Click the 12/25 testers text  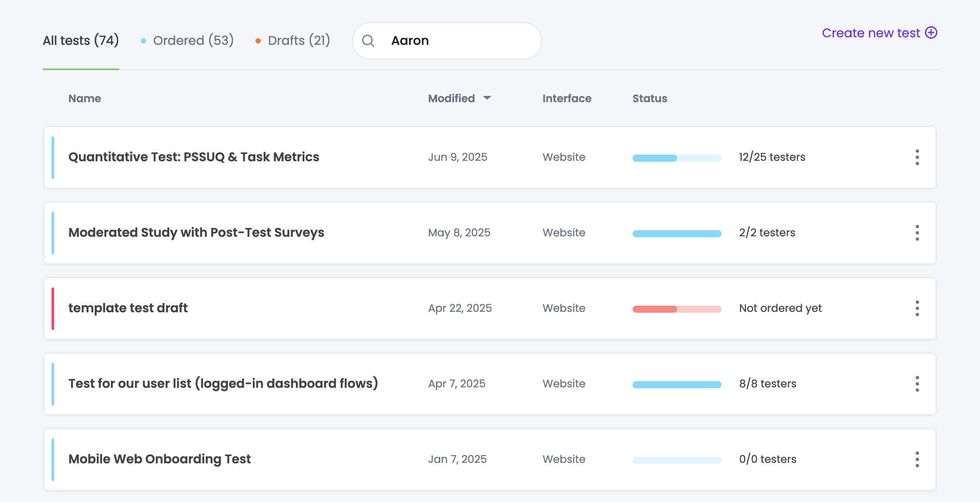(x=772, y=157)
